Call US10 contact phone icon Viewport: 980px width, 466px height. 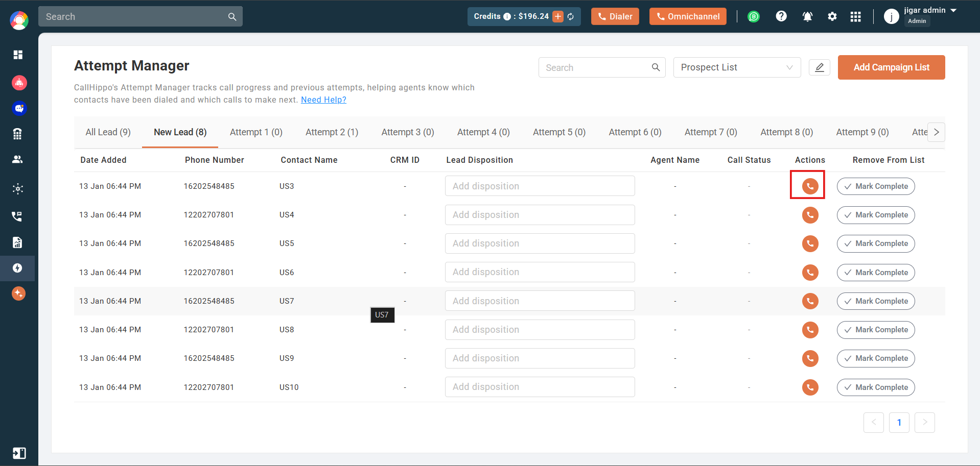810,387
